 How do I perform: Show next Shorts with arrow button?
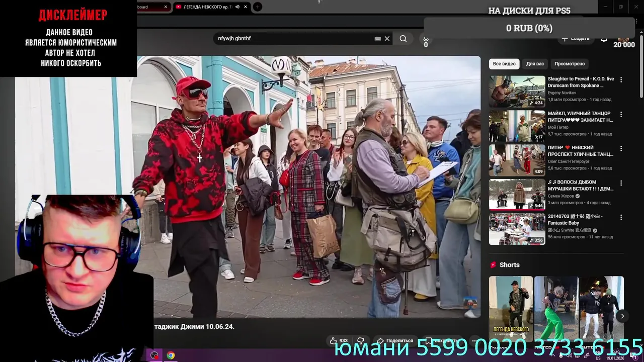(622, 316)
